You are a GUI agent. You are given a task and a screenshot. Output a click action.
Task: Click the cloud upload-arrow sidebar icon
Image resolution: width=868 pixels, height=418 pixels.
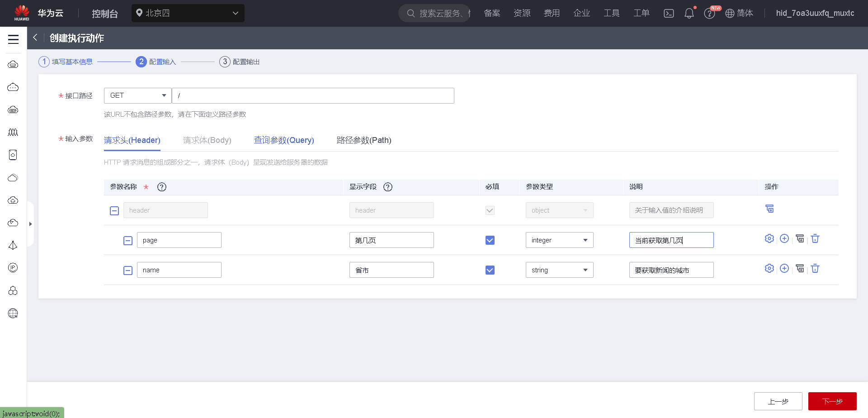[x=13, y=200]
